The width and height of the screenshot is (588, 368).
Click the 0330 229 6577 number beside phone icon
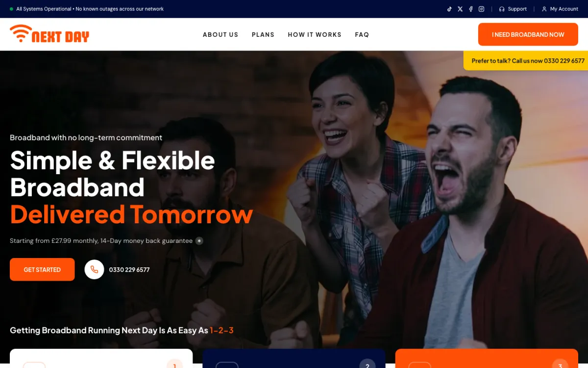click(x=129, y=270)
